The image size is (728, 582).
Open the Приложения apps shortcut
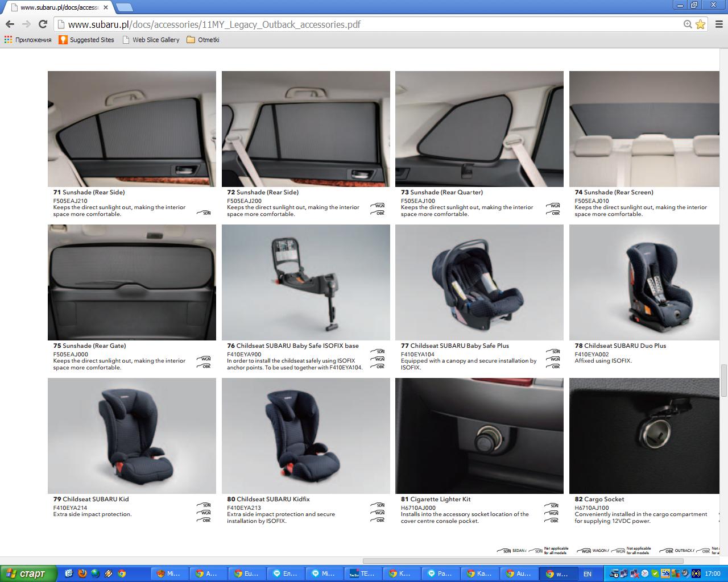(28, 40)
